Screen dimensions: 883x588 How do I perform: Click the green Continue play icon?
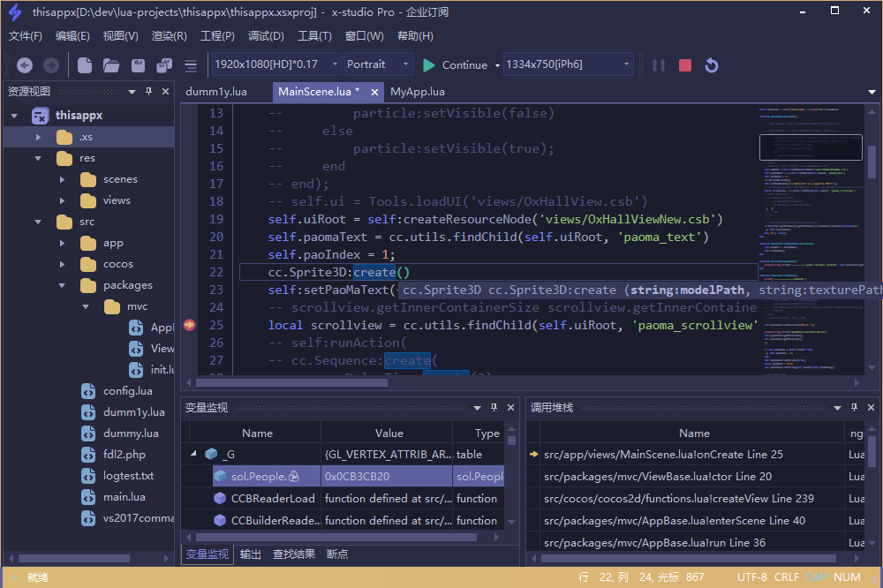[x=429, y=65]
